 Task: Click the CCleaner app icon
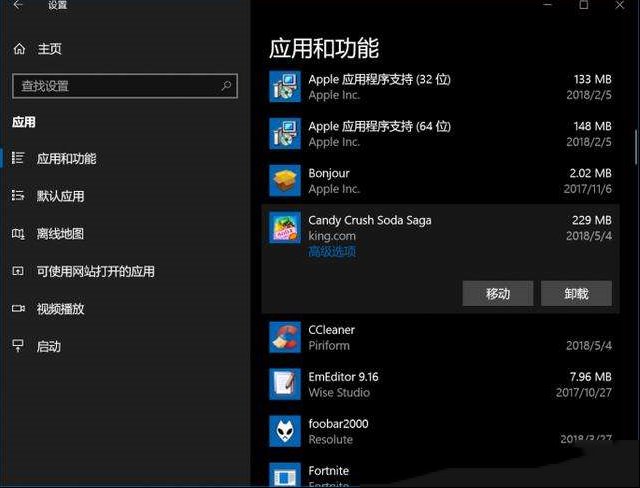[x=285, y=337]
